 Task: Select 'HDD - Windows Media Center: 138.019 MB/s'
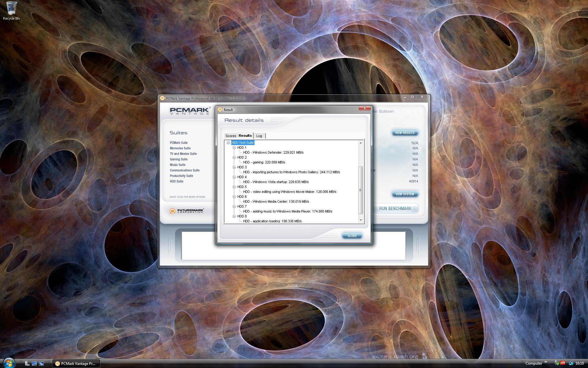(276, 201)
